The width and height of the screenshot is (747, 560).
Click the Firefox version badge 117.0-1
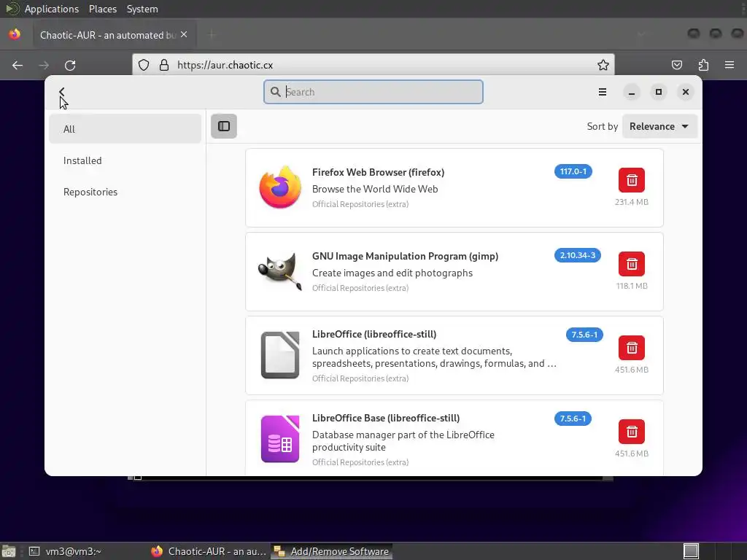coord(573,171)
